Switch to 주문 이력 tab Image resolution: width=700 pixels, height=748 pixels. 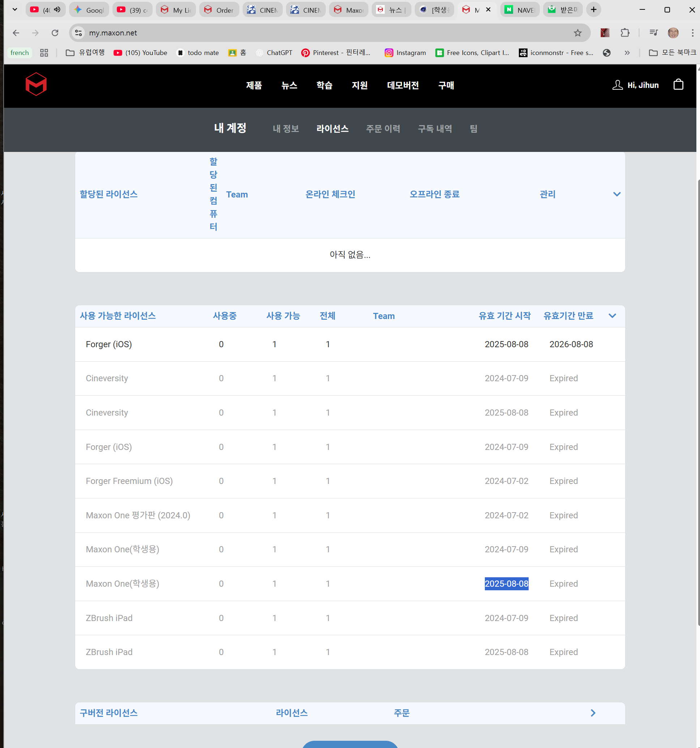(x=383, y=129)
